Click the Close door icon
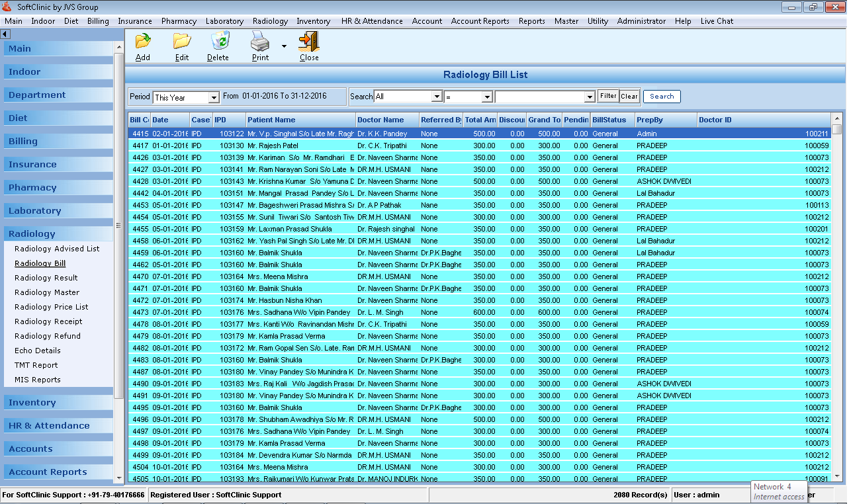The width and height of the screenshot is (849, 504). coord(308,42)
